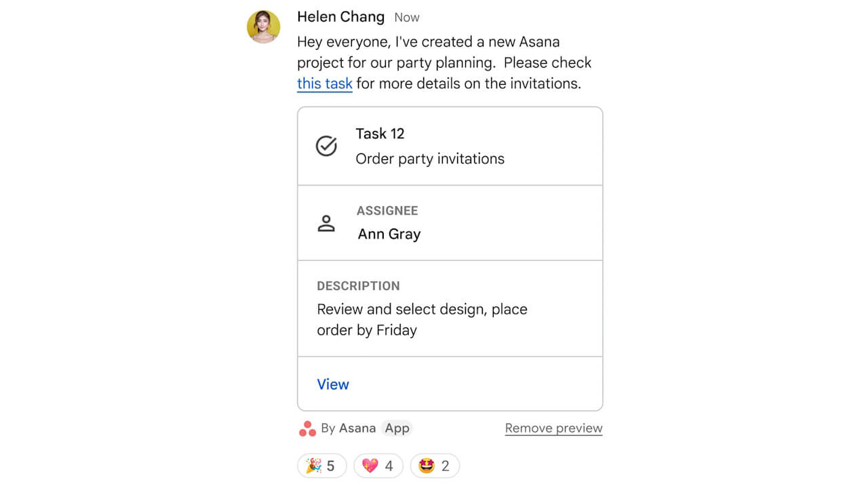Select the Order party invitations task title
This screenshot has width=868, height=488.
tap(431, 159)
